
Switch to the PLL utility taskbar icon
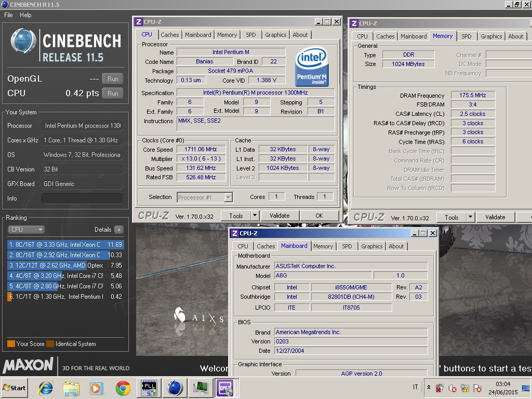(x=149, y=388)
